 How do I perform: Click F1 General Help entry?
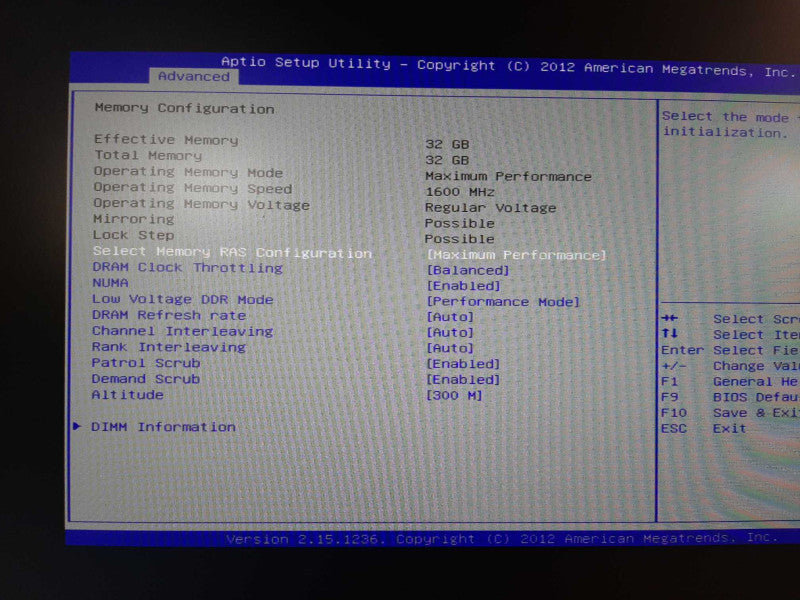tap(731, 382)
